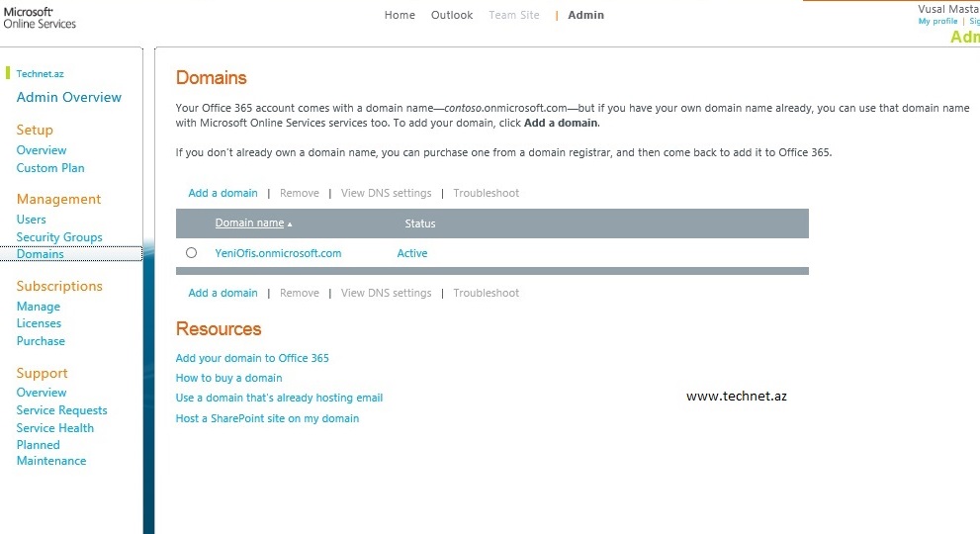Viewport: 980px width, 534px height.
Task: Open Outlook from the top navigation
Action: point(452,15)
